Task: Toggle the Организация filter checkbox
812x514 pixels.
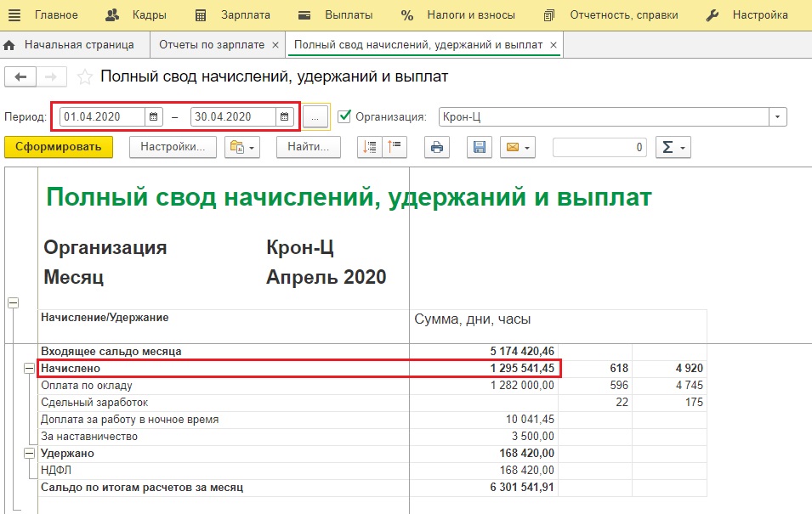Action: pyautogui.click(x=344, y=116)
